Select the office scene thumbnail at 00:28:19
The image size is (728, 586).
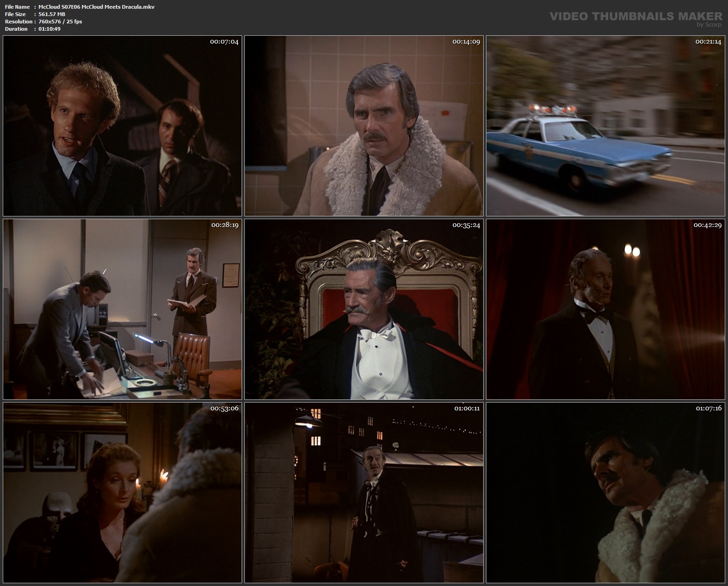click(x=122, y=309)
